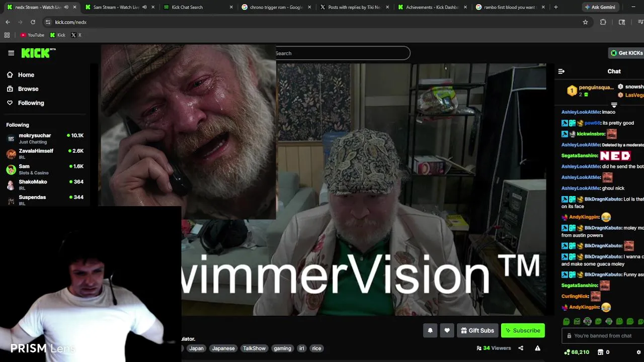Click the first green emote in picker
Screen dimensions: 644x362
coord(567,321)
